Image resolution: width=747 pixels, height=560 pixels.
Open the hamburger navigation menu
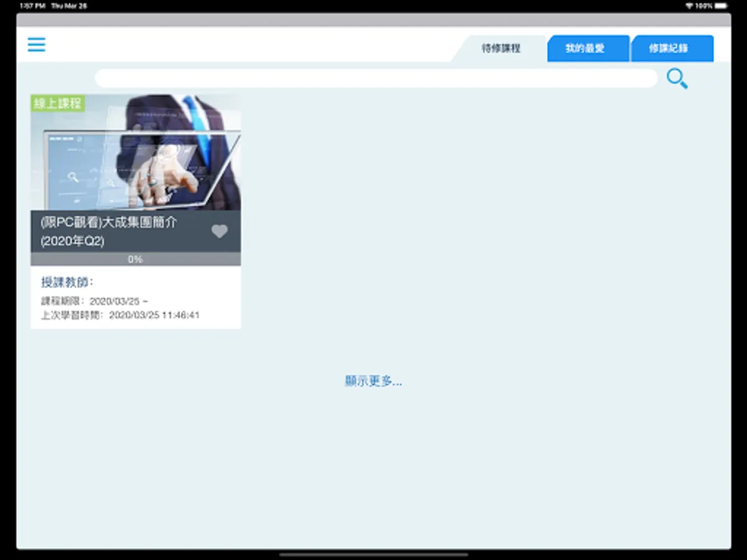(x=36, y=45)
